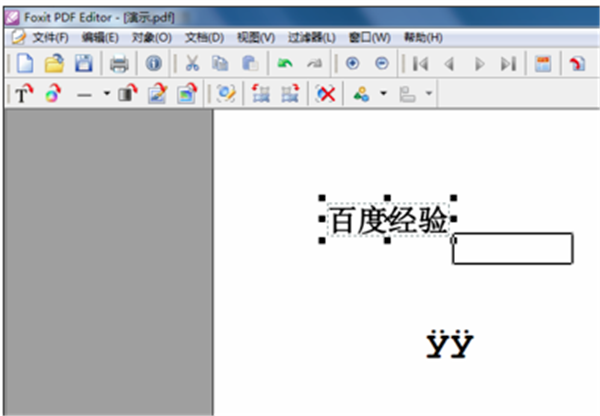Click the red arrow page icon
The image size is (600, 416).
point(577,64)
